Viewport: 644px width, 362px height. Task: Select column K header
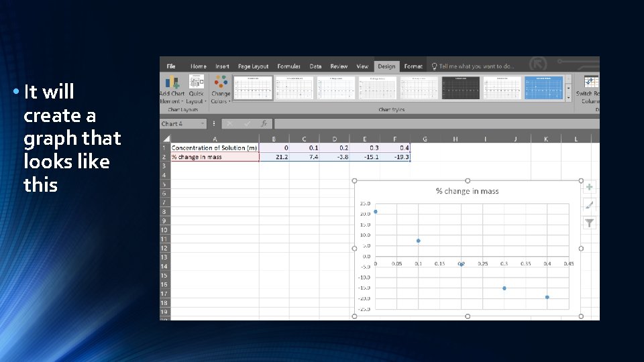pos(546,139)
